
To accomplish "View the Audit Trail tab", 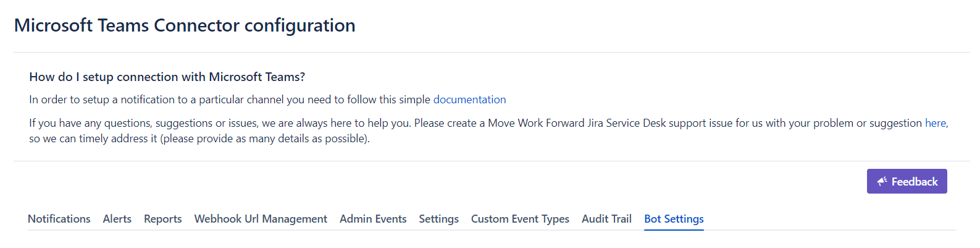I will [x=606, y=219].
